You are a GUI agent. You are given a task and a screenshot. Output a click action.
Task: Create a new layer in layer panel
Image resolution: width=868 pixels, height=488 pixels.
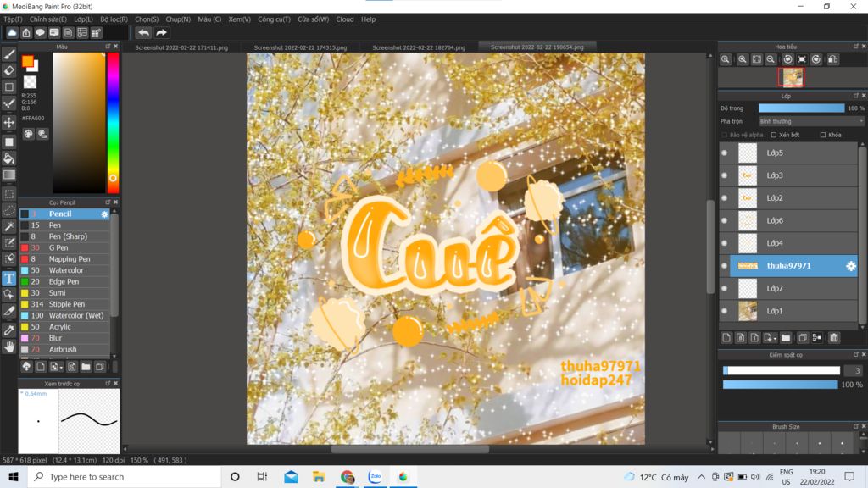pos(726,337)
